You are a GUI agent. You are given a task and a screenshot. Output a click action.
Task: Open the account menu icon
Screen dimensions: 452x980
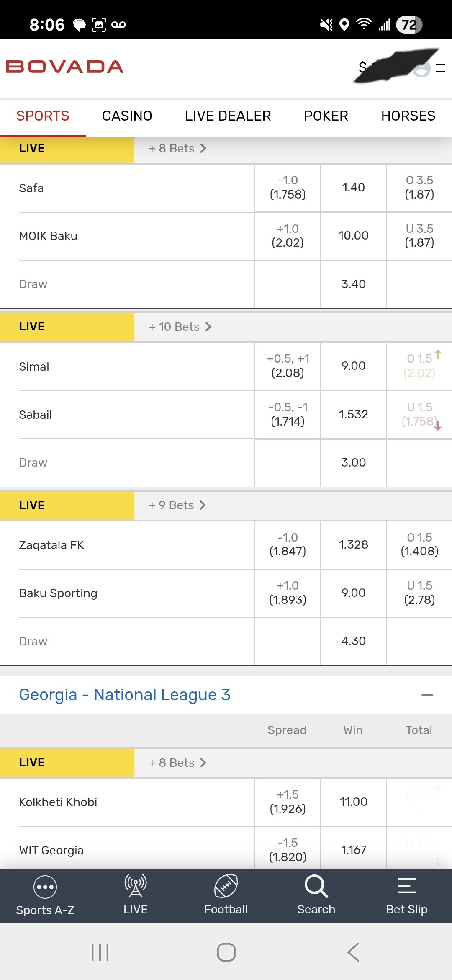tap(422, 68)
